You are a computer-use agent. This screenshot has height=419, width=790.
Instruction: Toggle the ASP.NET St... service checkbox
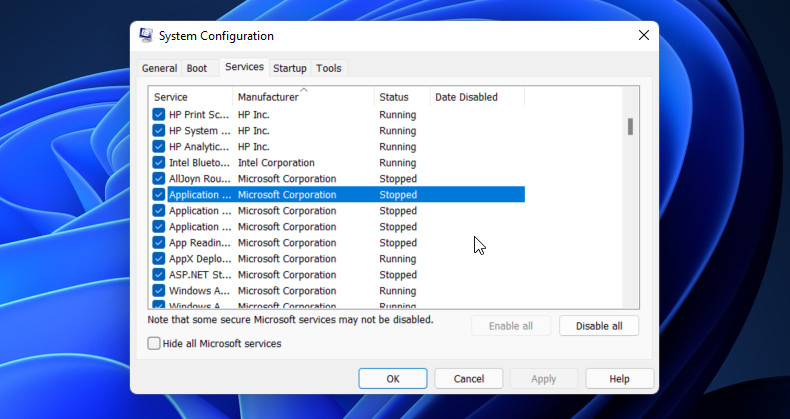(159, 275)
